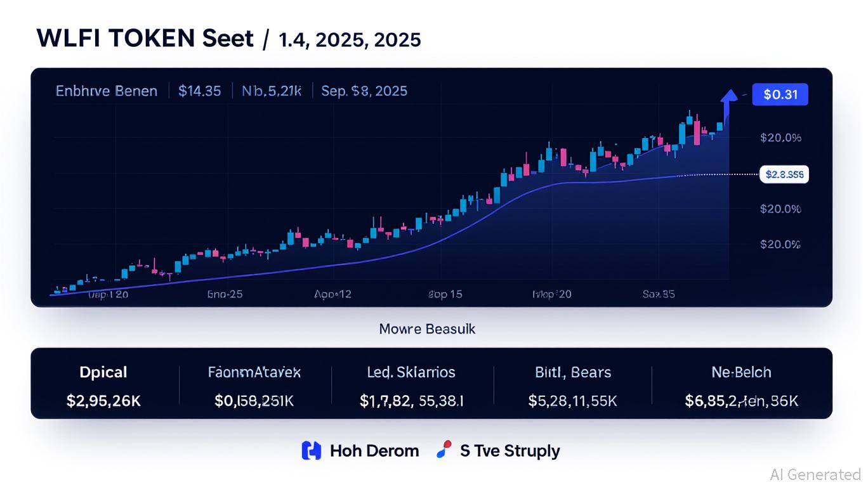Click the $14.35 header value

(x=200, y=91)
